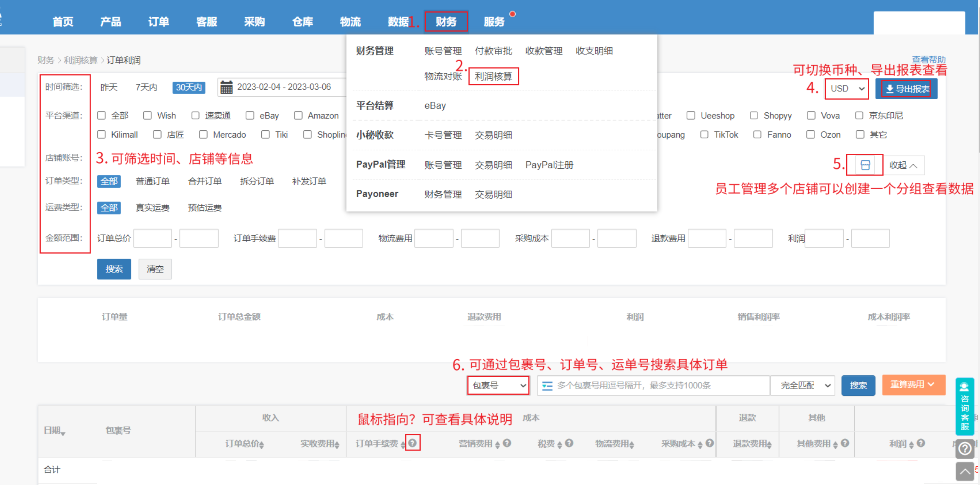Viewport: 980px width, 485px height.
Task: Open the USD currency dropdown
Action: pos(847,89)
